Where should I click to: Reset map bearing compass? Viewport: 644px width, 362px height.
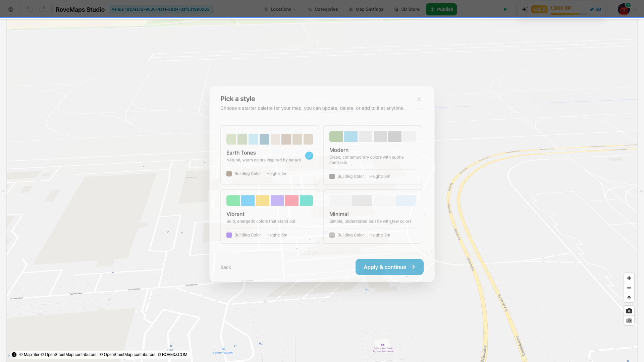click(x=629, y=298)
